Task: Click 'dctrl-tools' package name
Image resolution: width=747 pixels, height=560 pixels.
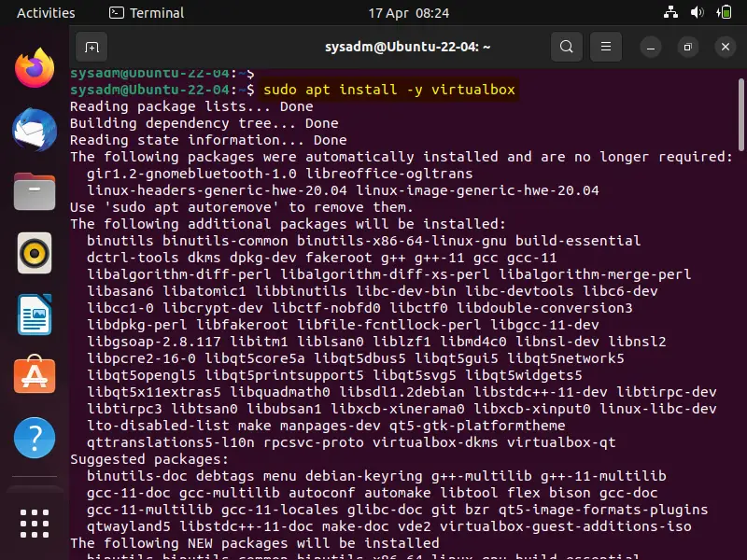Action: click(133, 258)
